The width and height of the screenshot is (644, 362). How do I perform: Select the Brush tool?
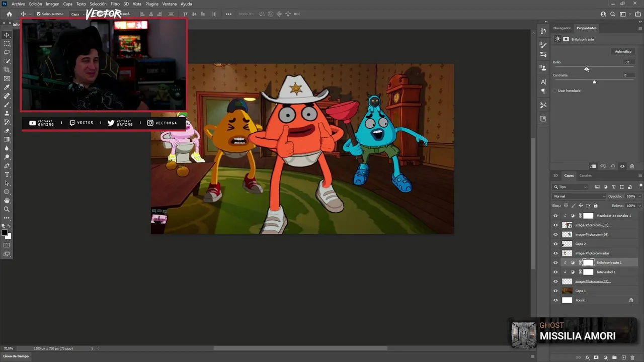7,105
